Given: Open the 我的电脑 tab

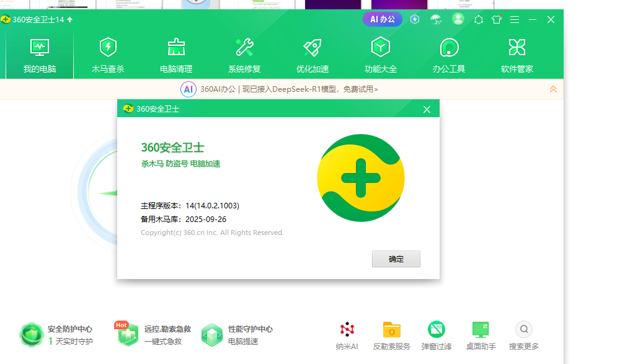Looking at the screenshot, I should click(39, 55).
